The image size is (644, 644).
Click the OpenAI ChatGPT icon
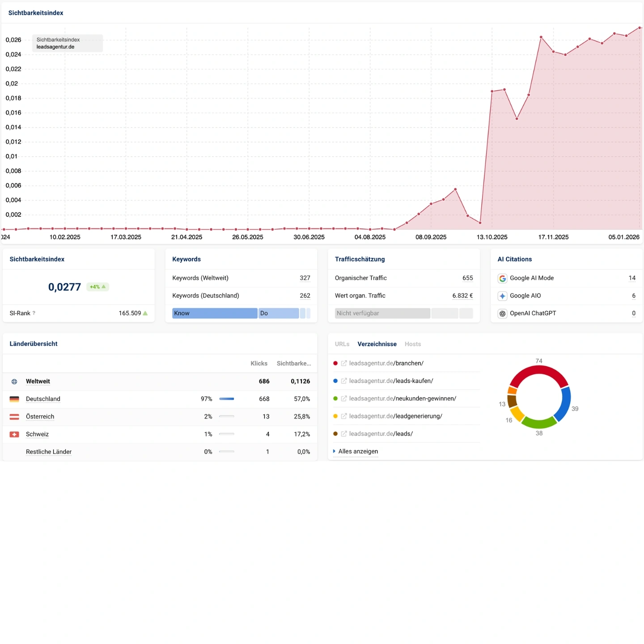(502, 314)
